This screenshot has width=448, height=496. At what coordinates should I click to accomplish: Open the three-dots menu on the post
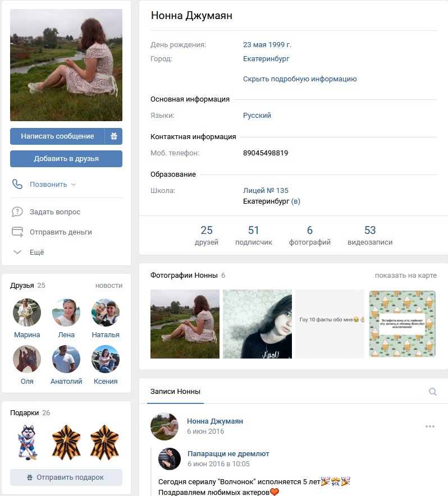[x=429, y=426]
